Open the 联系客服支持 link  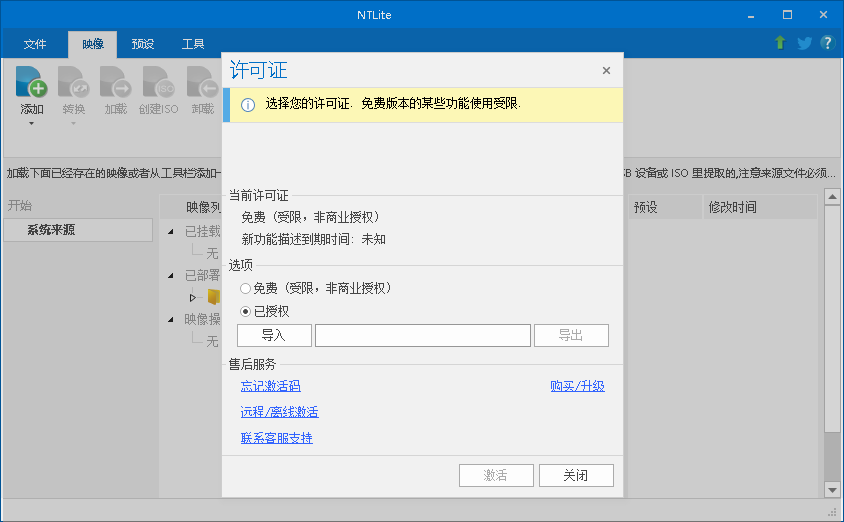click(x=277, y=438)
